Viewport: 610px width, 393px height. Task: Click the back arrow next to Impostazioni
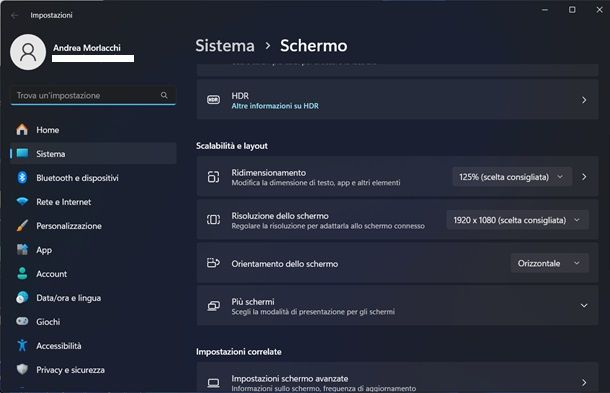point(15,16)
